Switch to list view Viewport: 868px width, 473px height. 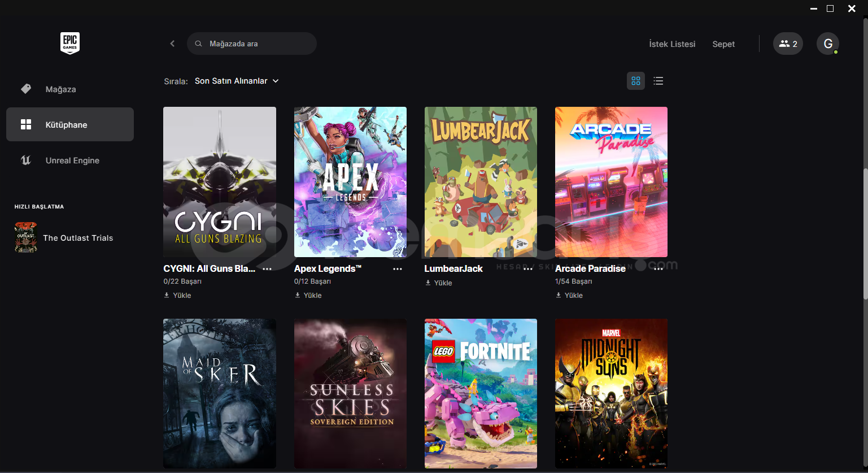658,81
